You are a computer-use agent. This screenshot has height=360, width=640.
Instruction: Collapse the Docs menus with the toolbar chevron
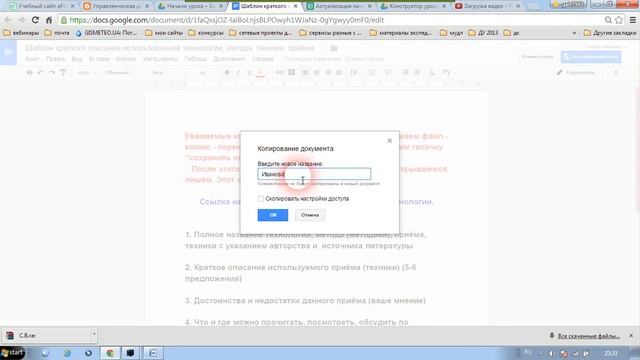pos(616,73)
